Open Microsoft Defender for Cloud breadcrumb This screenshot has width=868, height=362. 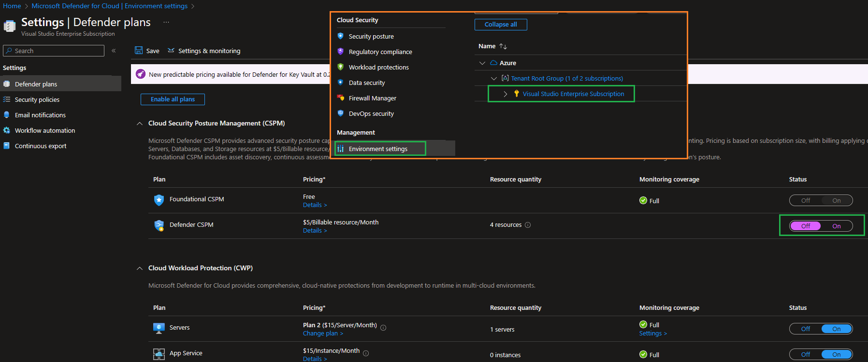point(110,6)
